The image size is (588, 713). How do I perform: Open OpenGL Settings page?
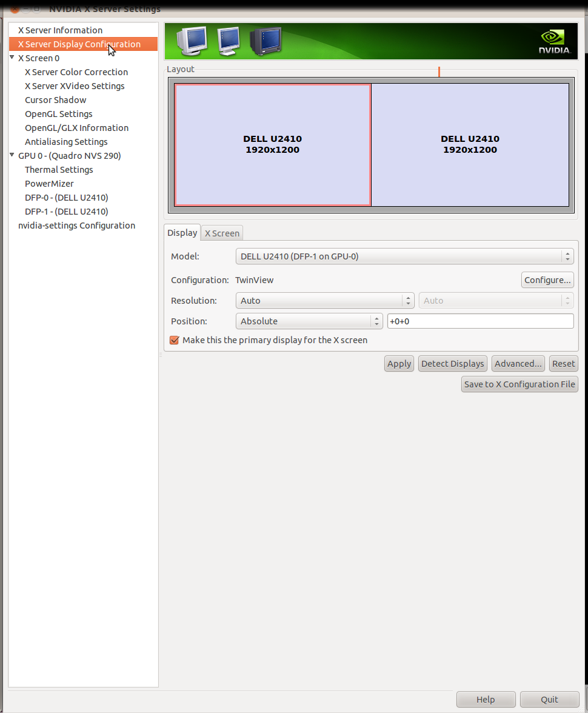pos(59,114)
